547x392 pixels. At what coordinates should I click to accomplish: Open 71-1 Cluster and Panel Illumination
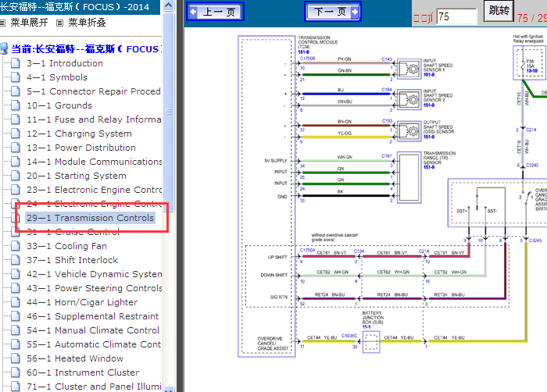94,387
